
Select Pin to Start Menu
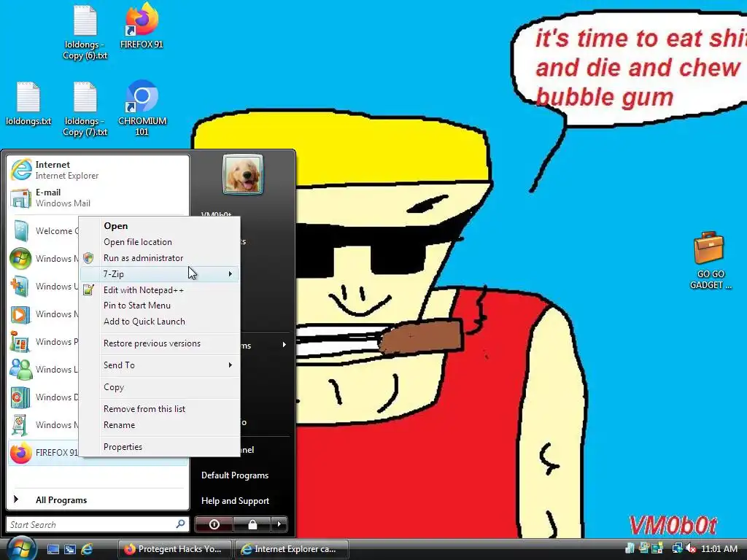click(x=160, y=306)
